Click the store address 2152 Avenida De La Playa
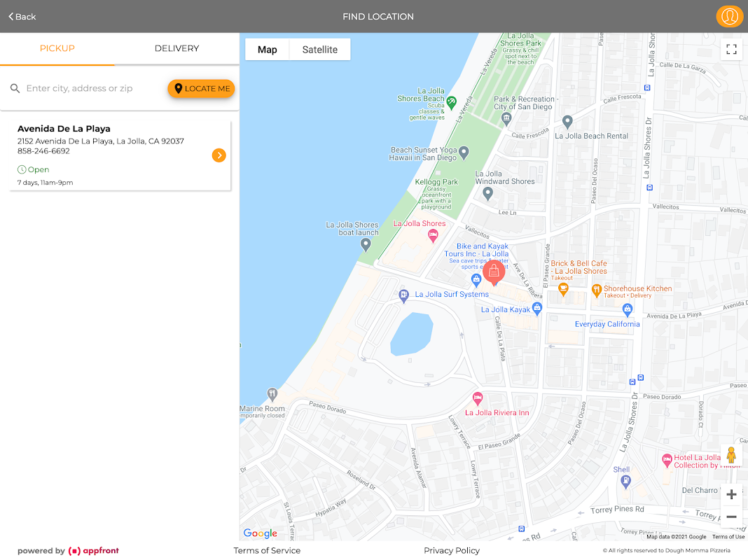This screenshot has height=560, width=748. click(101, 141)
